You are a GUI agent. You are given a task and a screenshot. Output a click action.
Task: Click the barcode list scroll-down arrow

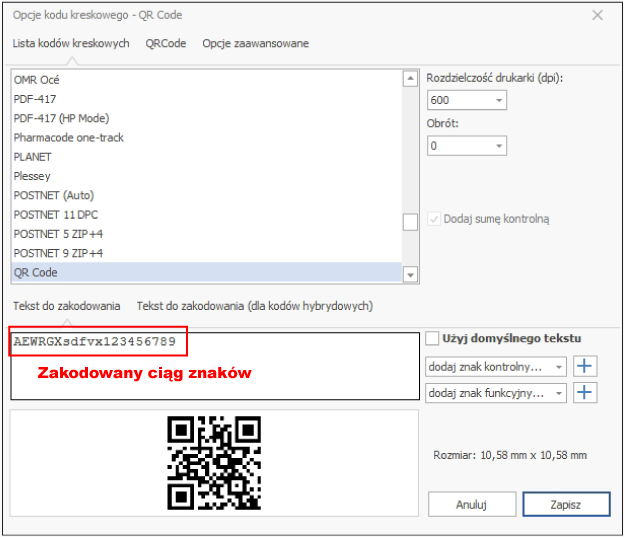click(410, 274)
